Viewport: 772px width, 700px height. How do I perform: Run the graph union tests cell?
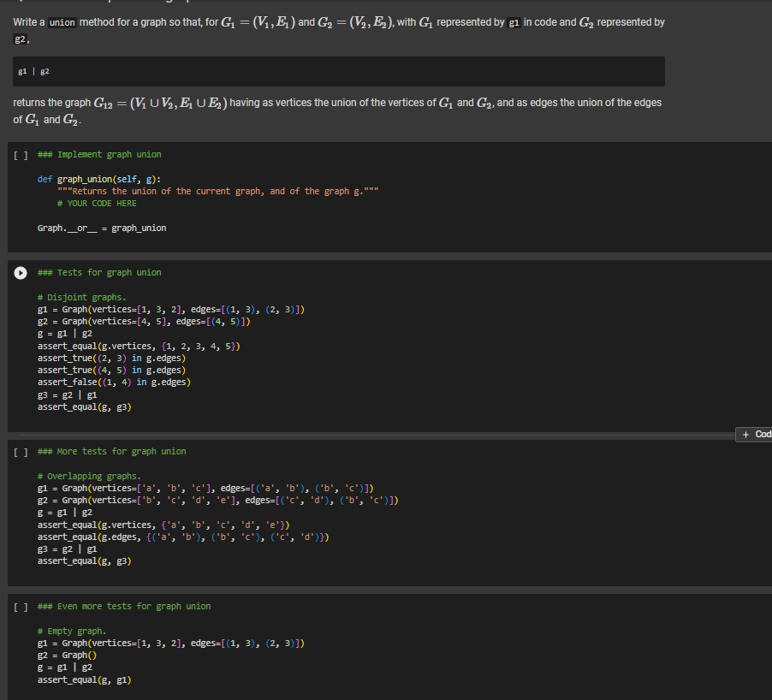pos(19,272)
